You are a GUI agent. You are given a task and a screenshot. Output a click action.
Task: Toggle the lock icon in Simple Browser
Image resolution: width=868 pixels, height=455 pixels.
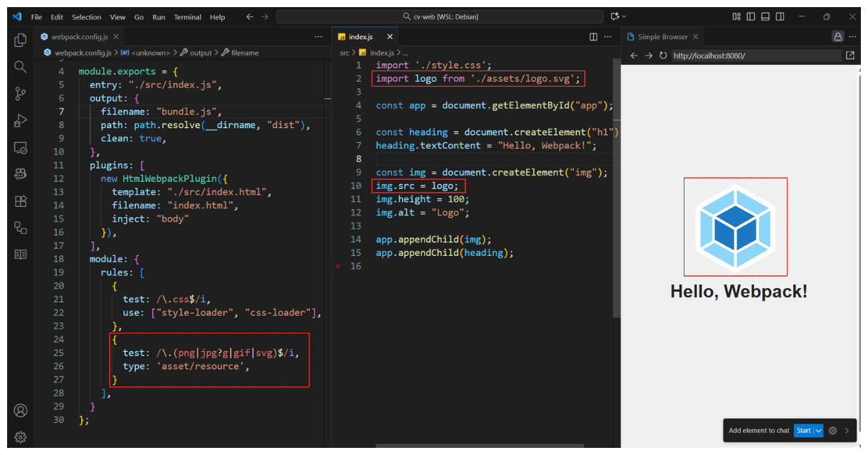(x=837, y=37)
